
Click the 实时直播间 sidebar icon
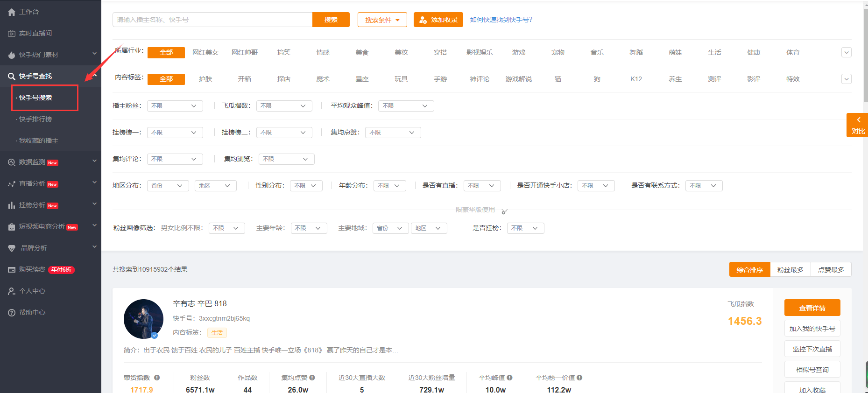12,34
